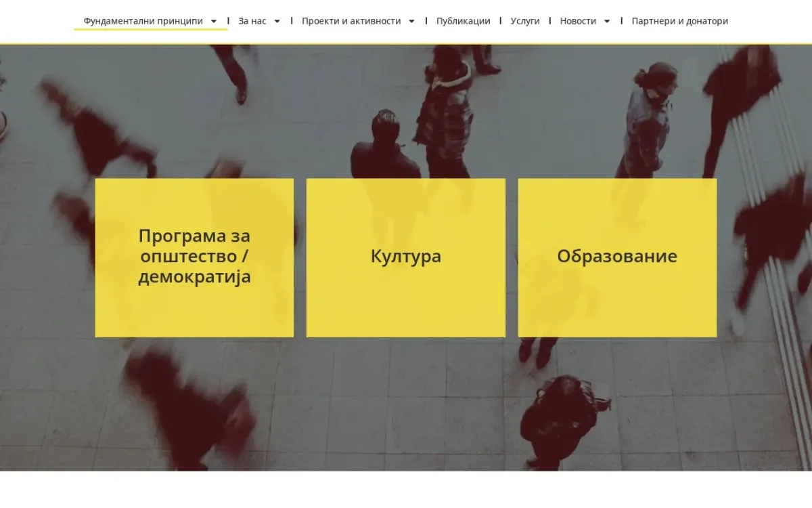Viewport: 812px width, 508px height.
Task: Open the Програма за општество / демократија card
Action: pyautogui.click(x=194, y=257)
